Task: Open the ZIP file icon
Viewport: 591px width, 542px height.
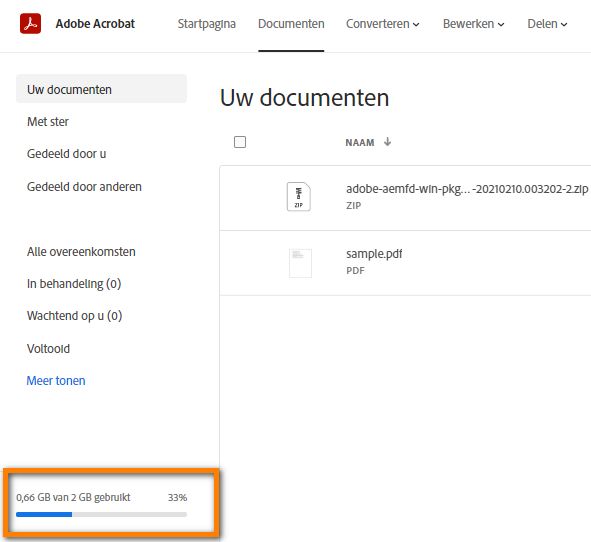Action: coord(299,196)
